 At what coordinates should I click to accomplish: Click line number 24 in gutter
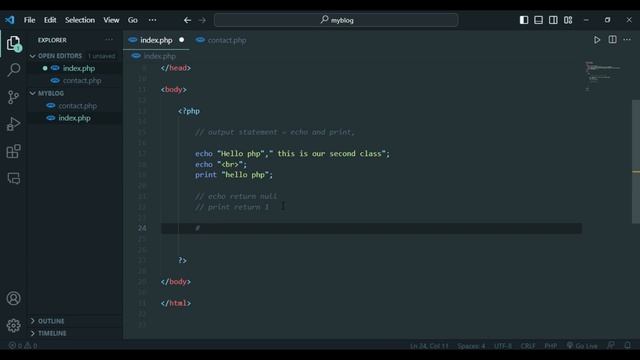click(x=142, y=228)
